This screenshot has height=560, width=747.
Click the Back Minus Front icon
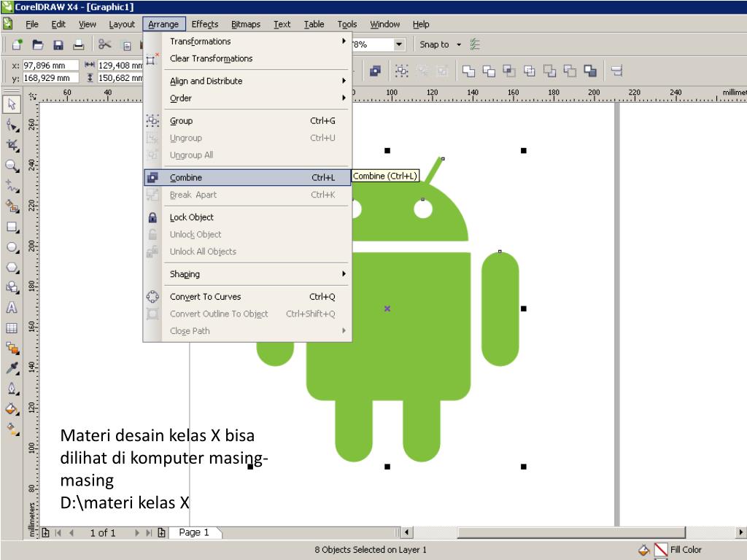tap(570, 71)
